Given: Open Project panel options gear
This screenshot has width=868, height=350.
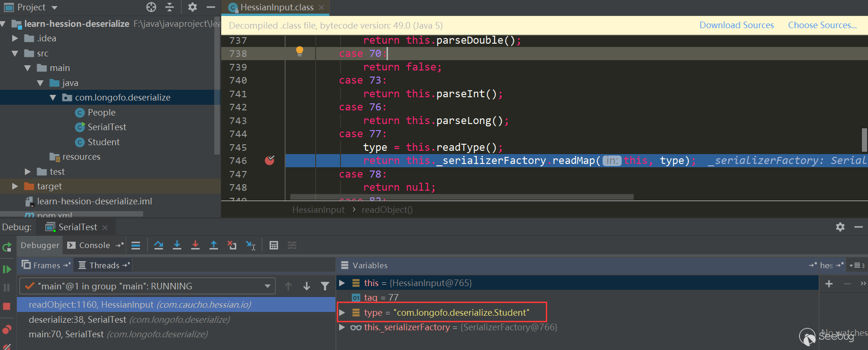Looking at the screenshot, I should [x=193, y=7].
